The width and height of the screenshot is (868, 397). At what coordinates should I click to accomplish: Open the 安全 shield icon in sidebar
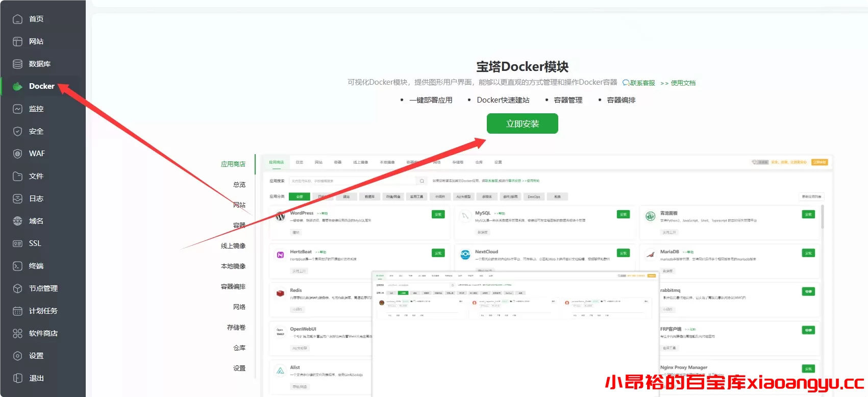[17, 131]
